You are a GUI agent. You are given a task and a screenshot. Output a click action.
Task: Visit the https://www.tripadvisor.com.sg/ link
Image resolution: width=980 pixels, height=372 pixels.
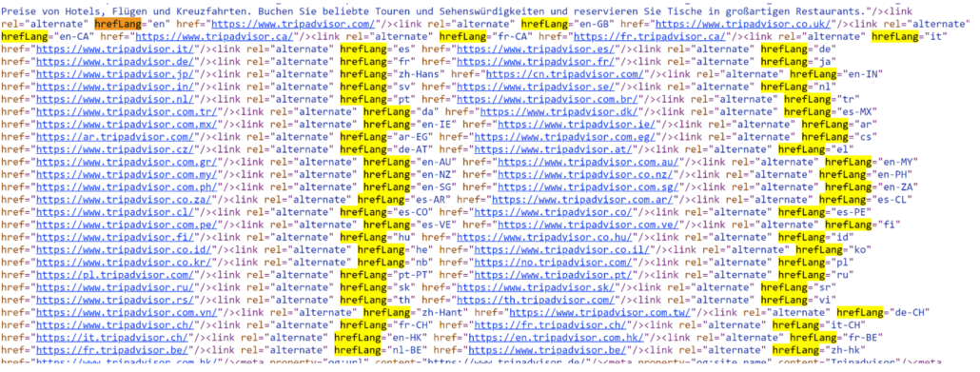click(x=587, y=186)
